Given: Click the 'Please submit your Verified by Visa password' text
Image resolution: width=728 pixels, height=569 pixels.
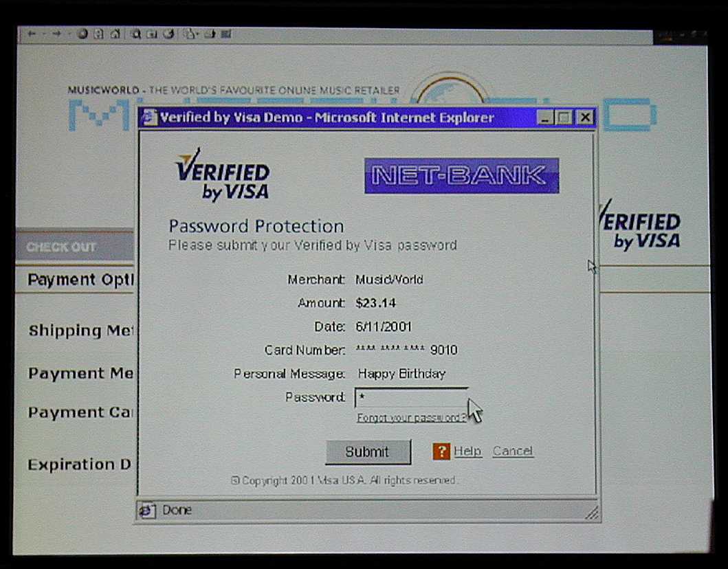Looking at the screenshot, I should coord(313,245).
